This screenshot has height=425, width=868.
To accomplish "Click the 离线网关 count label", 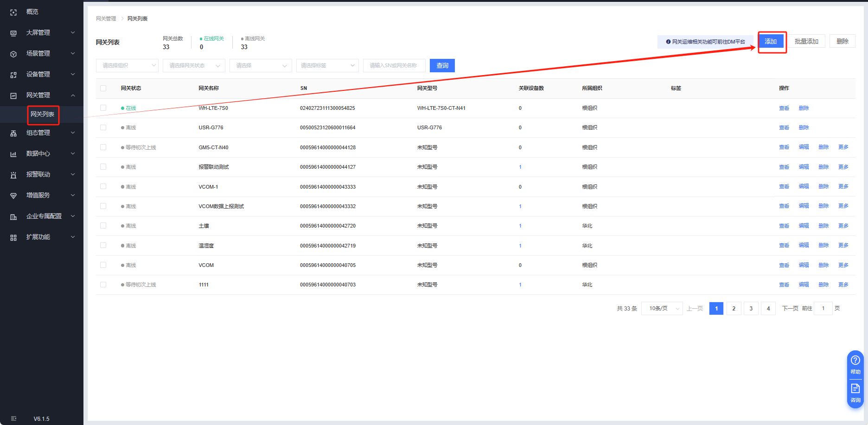I will pos(253,38).
